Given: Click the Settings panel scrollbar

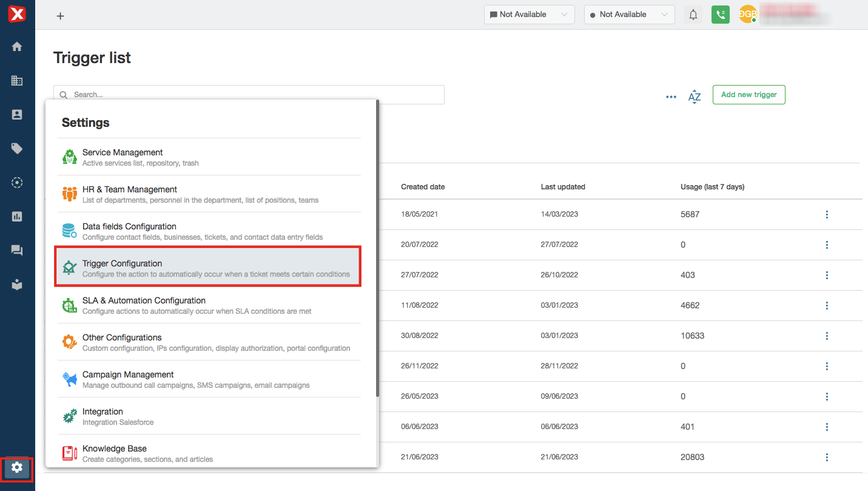Looking at the screenshot, I should tap(377, 249).
